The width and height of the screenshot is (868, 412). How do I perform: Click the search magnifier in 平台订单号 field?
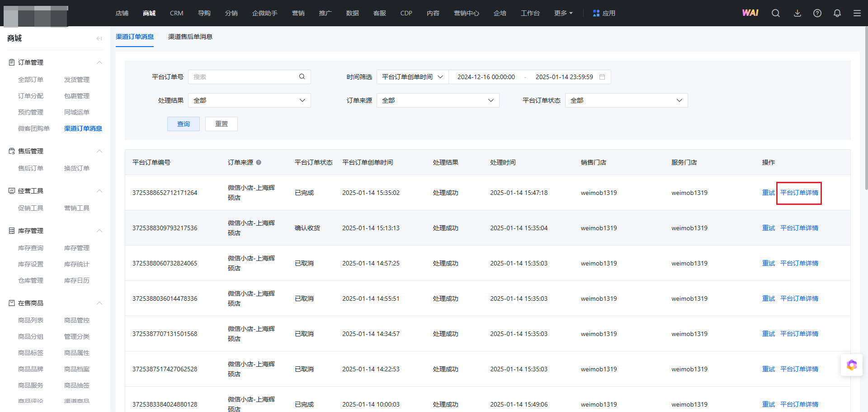pos(302,76)
